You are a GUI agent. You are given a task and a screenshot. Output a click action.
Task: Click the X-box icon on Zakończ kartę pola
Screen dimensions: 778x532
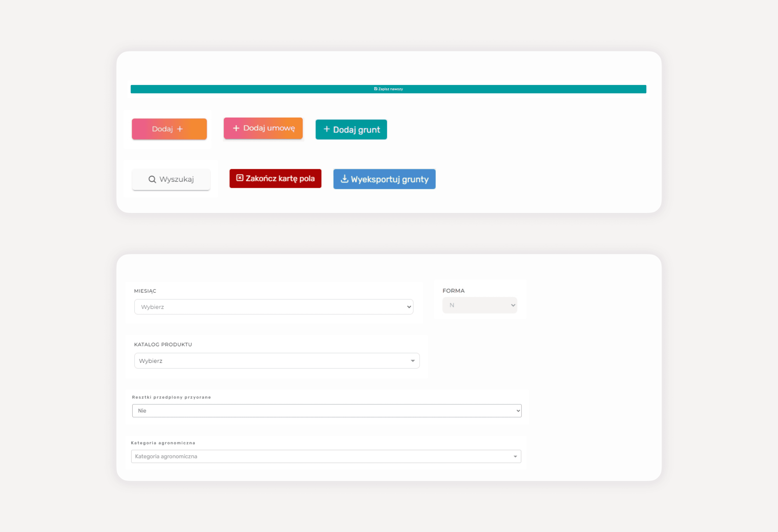[240, 178]
